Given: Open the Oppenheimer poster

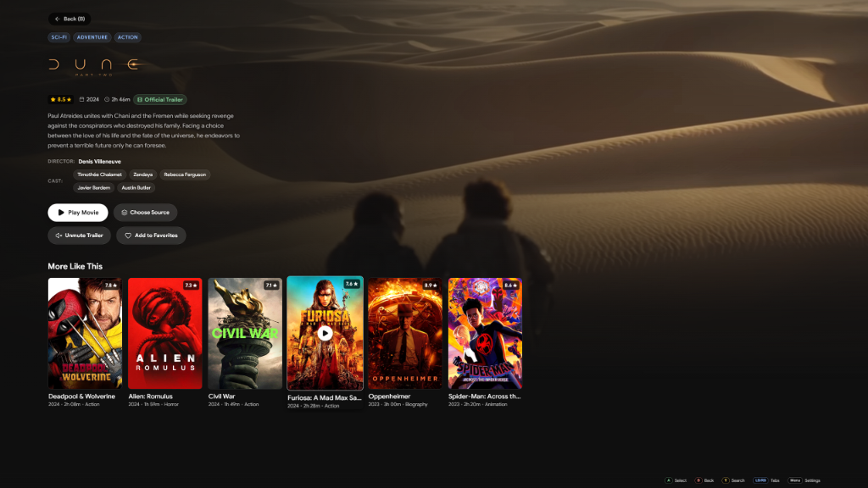Looking at the screenshot, I should (x=405, y=333).
